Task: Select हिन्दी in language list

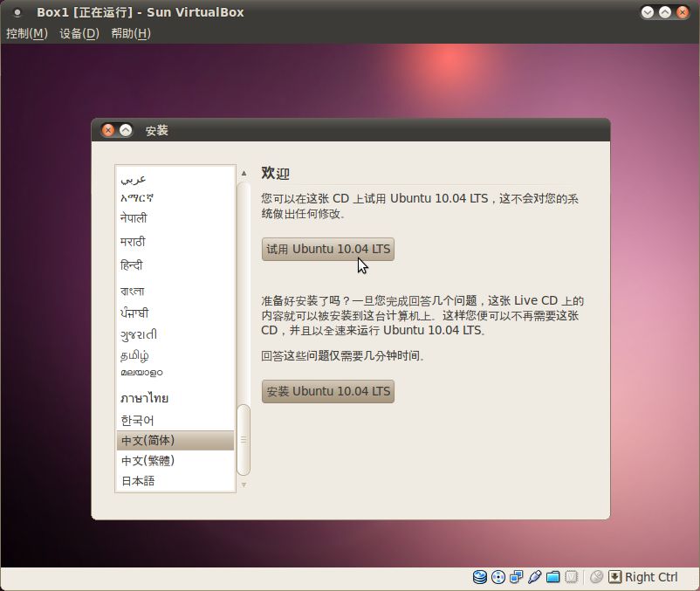Action: click(x=175, y=265)
